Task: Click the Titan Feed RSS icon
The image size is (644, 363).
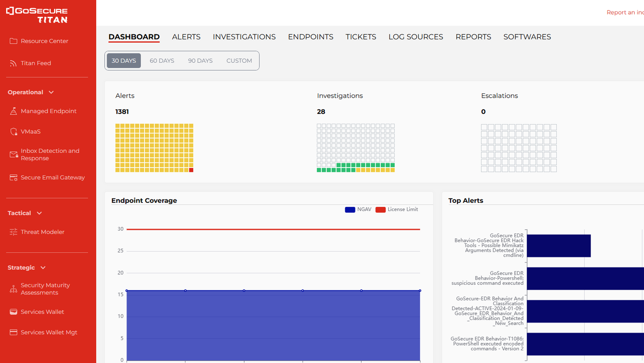Action: point(13,63)
